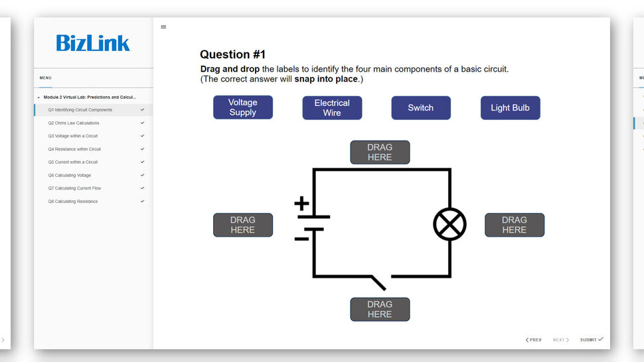Open Q6 Calculating Voltage

pyautogui.click(x=70, y=175)
